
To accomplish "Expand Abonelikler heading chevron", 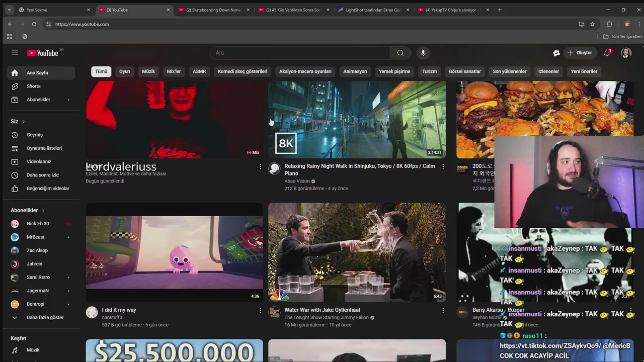I will tap(43, 210).
